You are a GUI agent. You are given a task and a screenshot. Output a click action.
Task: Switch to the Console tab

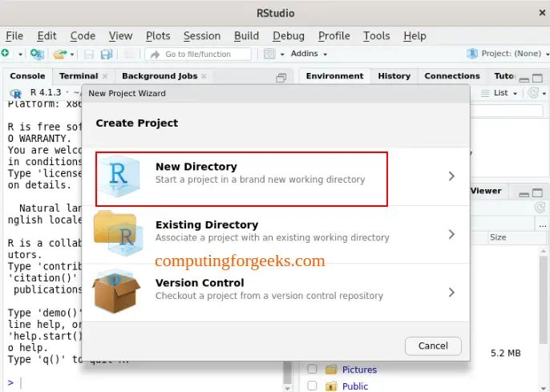tap(27, 76)
